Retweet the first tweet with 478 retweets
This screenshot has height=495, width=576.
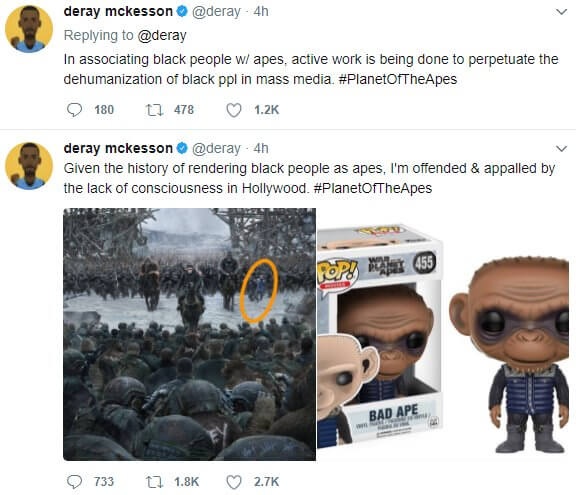154,110
